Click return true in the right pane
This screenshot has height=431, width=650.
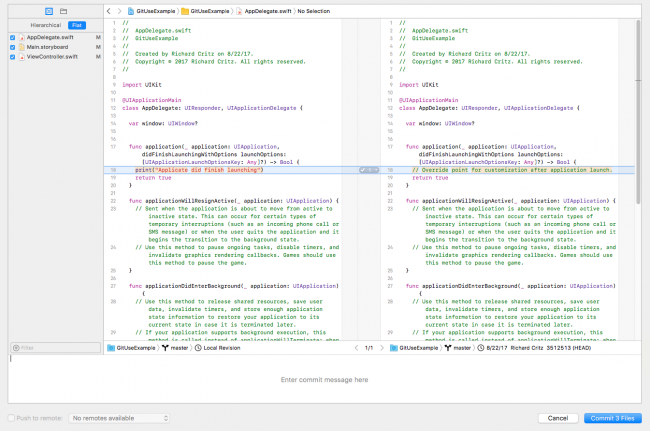tap(430, 178)
